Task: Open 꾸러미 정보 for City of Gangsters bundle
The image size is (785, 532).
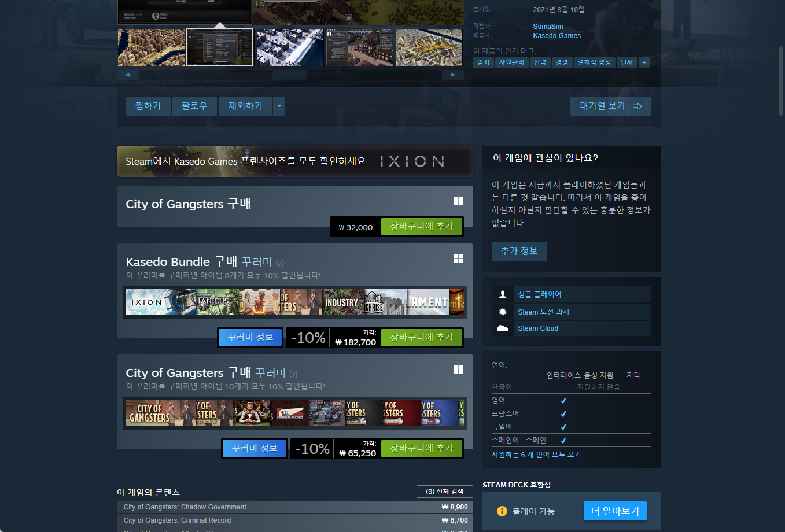Action: pyautogui.click(x=255, y=448)
